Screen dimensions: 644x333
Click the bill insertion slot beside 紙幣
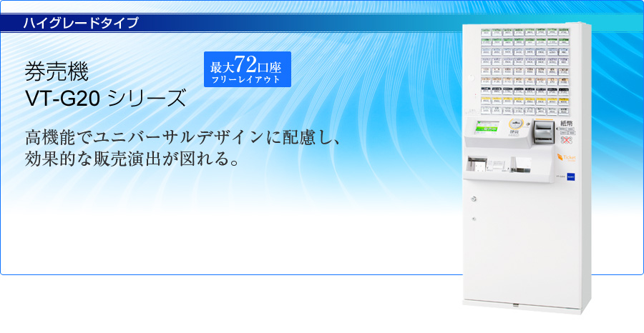[x=544, y=132]
